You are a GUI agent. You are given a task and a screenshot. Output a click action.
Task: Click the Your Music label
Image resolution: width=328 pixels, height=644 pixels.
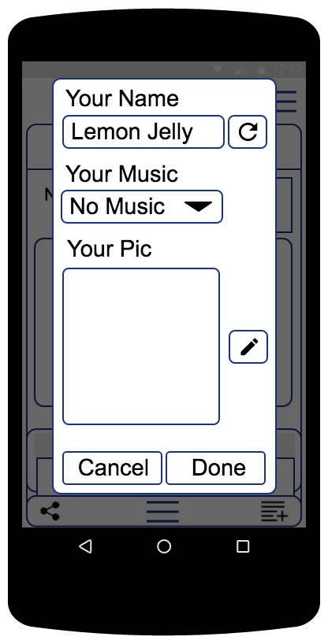[x=121, y=174]
